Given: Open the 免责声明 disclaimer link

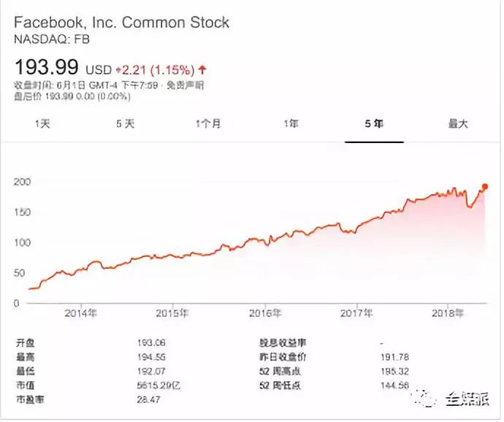Looking at the screenshot, I should [x=185, y=85].
